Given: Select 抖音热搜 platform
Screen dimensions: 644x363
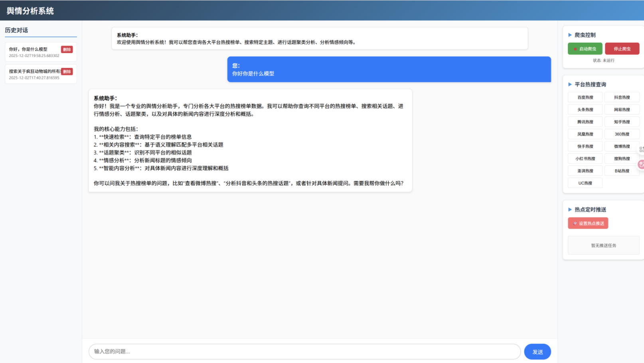Looking at the screenshot, I should click(622, 97).
